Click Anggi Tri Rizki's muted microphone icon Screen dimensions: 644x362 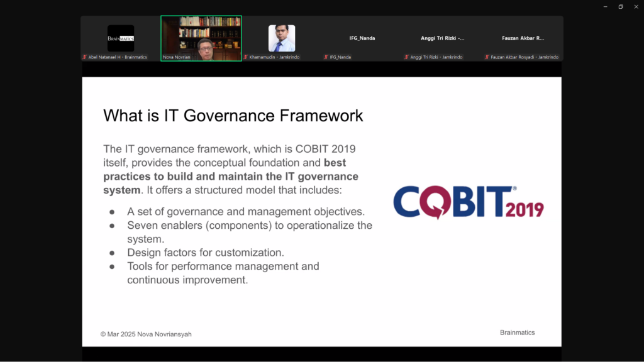406,57
